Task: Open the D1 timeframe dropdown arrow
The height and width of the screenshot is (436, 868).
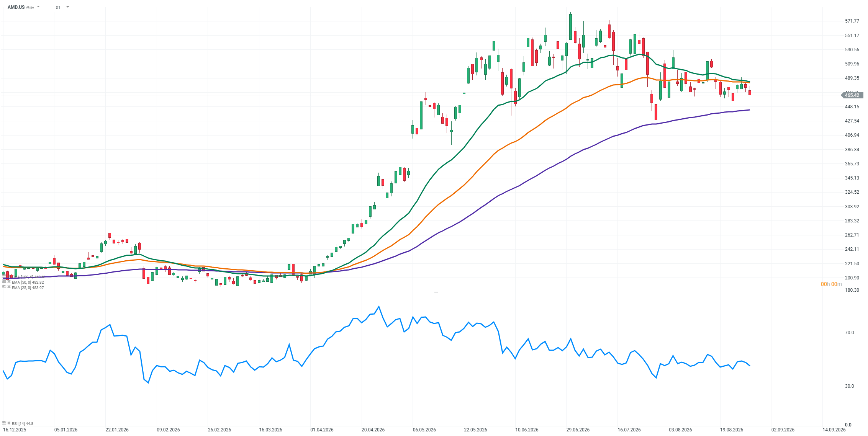Action: click(x=68, y=7)
